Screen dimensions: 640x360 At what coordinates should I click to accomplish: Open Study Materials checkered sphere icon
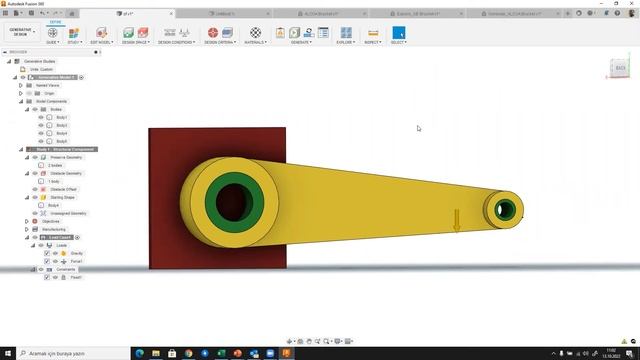click(256, 33)
